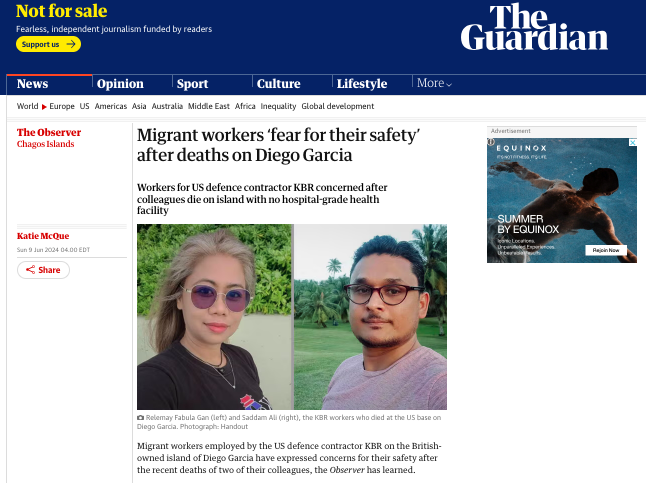The image size is (646, 483).
Task: Open the Opinion section tab
Action: [x=120, y=84]
